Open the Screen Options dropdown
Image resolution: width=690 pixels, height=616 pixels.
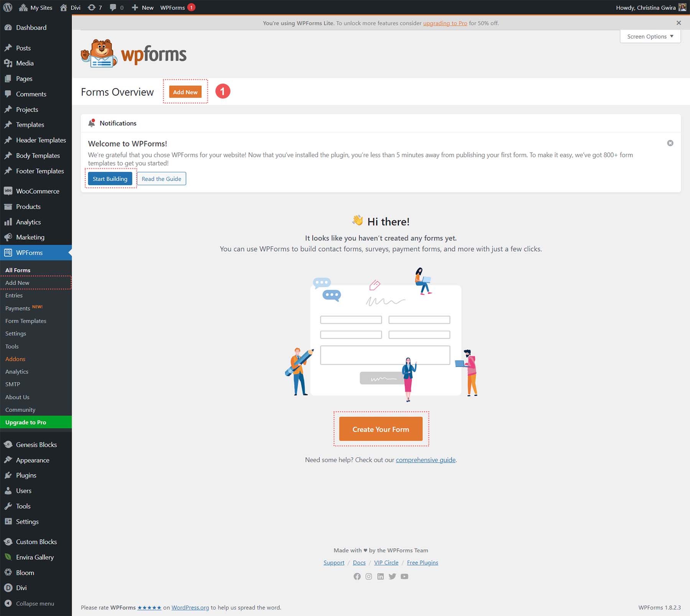(650, 36)
